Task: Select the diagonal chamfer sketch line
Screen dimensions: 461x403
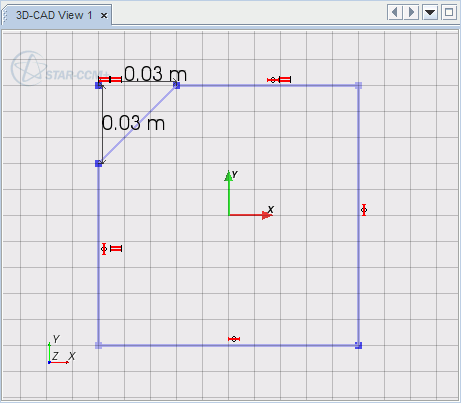Action: pyautogui.click(x=138, y=124)
